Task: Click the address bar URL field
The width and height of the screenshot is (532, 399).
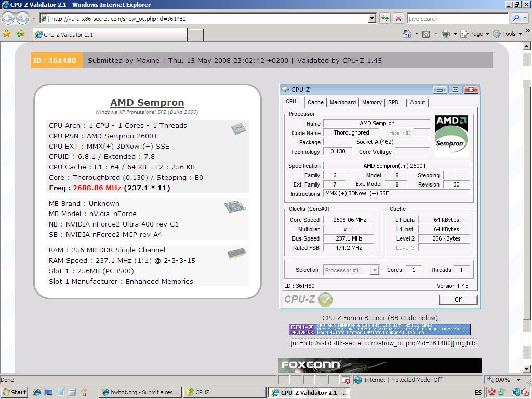Action: tap(204, 19)
